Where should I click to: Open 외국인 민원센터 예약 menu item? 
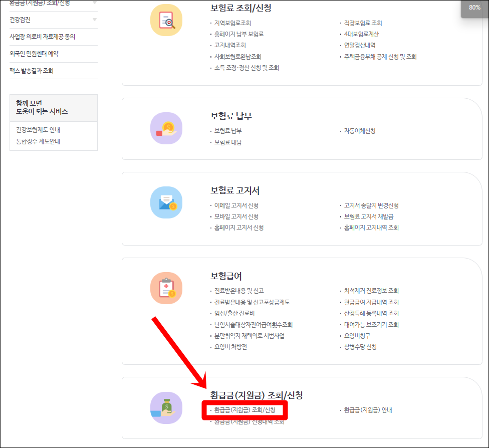[x=34, y=54]
